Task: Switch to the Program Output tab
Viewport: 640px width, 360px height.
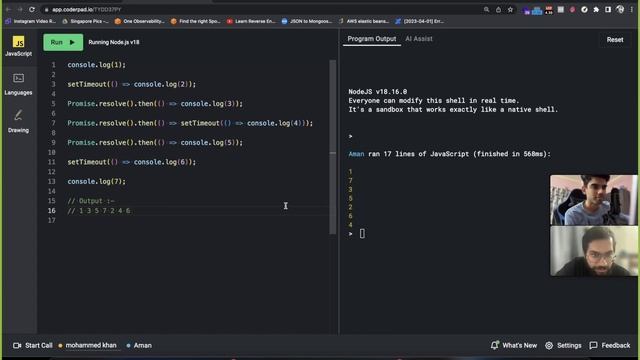Action: tap(371, 39)
